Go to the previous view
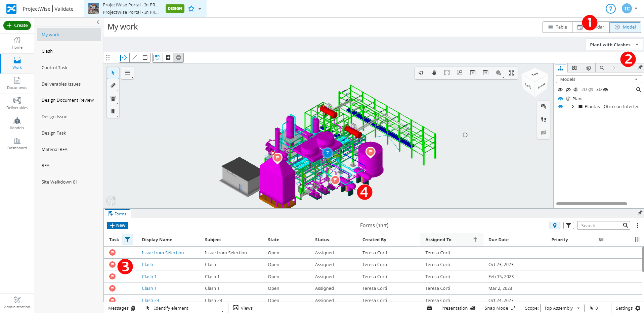This screenshot has height=313, width=644. [x=473, y=73]
